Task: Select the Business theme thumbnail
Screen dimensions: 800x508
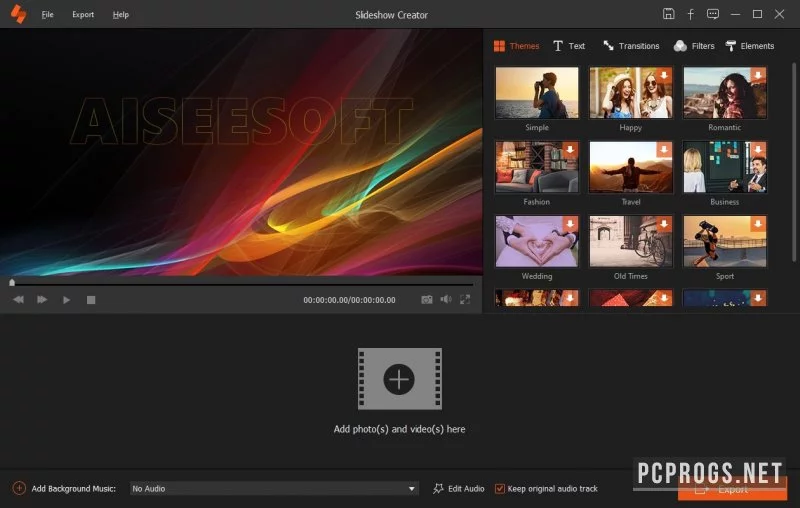Action: click(x=724, y=167)
